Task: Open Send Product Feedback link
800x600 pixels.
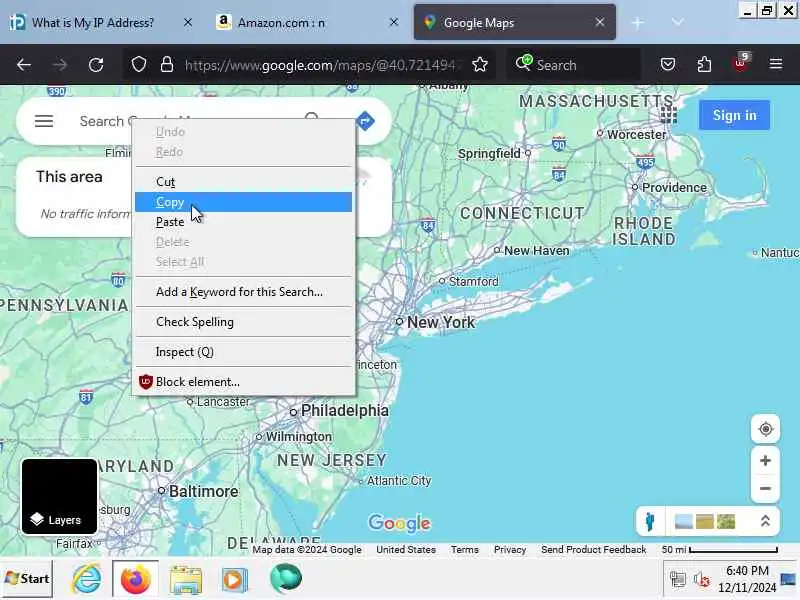Action: click(593, 549)
